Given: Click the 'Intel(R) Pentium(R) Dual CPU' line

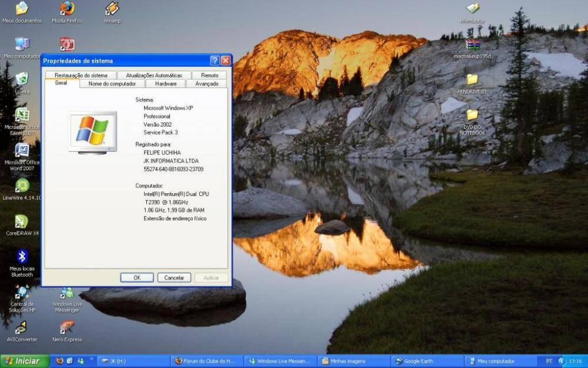Looking at the screenshot, I should pos(176,194).
